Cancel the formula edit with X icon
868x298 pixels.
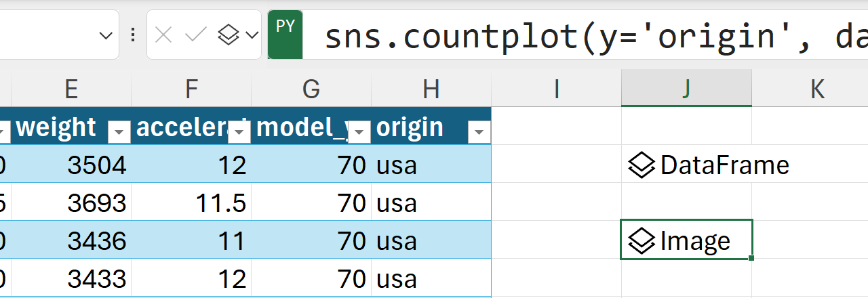[163, 35]
